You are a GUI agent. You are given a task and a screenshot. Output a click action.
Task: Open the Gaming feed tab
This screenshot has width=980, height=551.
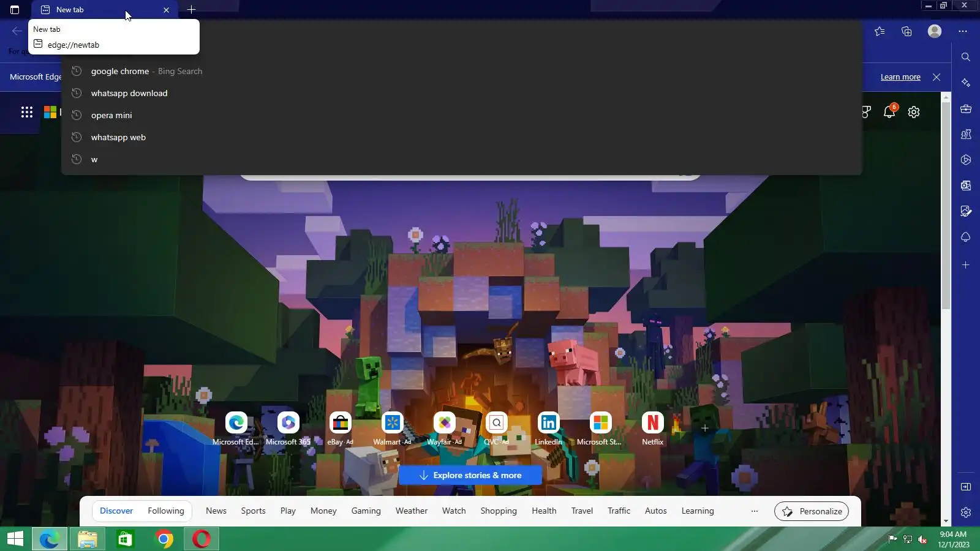[x=366, y=511]
